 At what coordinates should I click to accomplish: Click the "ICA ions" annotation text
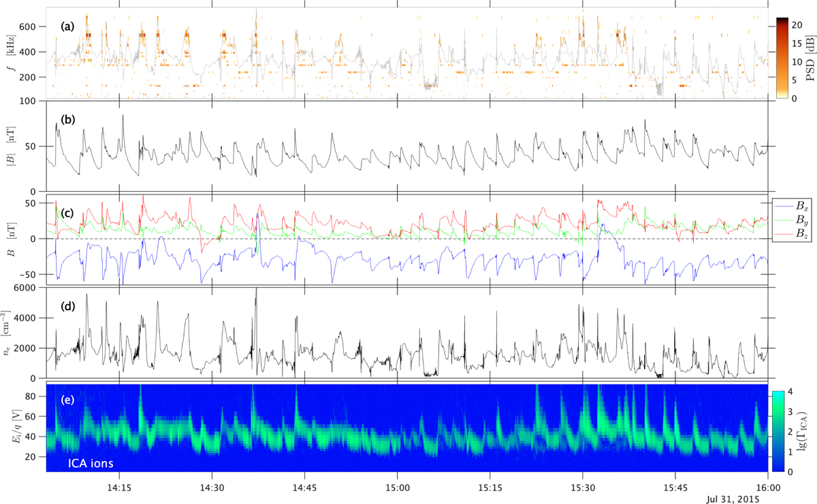point(91,463)
